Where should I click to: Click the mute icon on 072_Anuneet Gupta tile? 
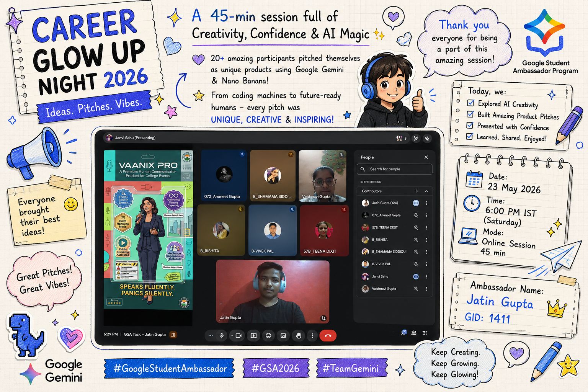pos(242,154)
